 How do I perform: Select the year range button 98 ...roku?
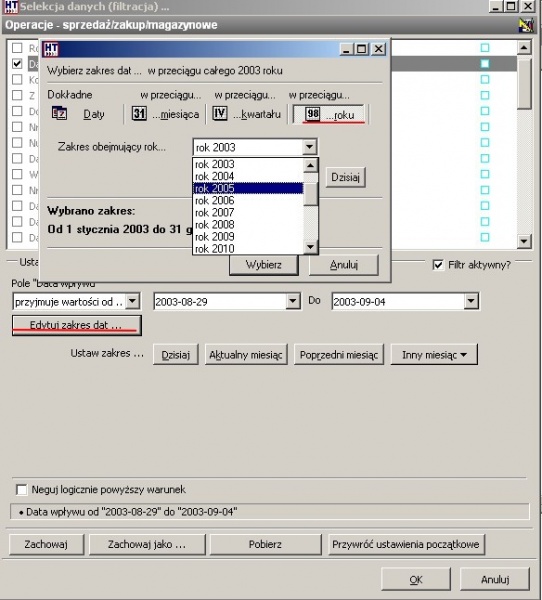point(329,114)
